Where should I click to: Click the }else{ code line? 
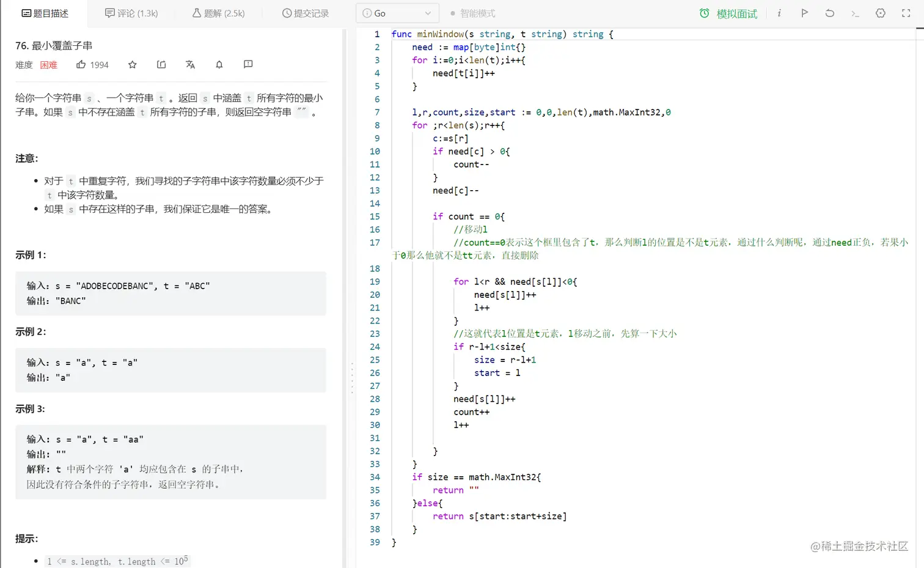[428, 503]
